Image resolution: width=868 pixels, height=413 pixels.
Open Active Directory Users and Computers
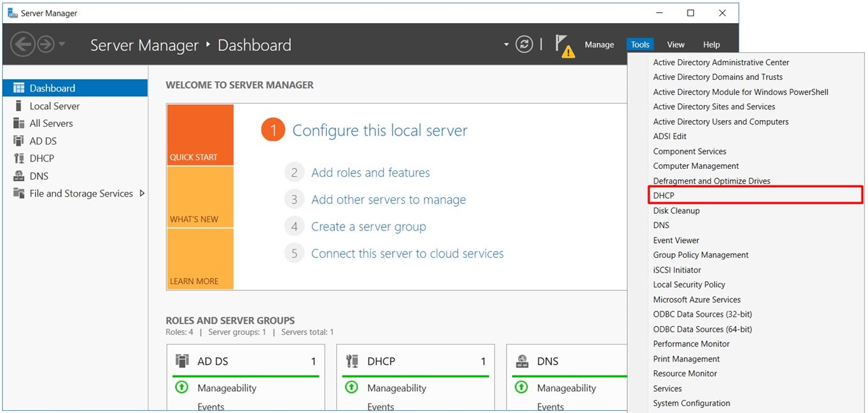721,122
